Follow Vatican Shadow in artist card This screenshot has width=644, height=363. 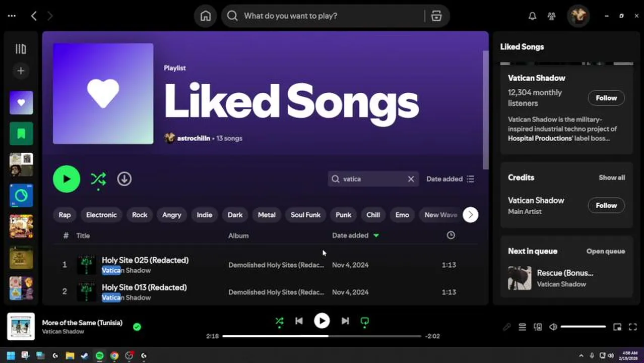(606, 98)
